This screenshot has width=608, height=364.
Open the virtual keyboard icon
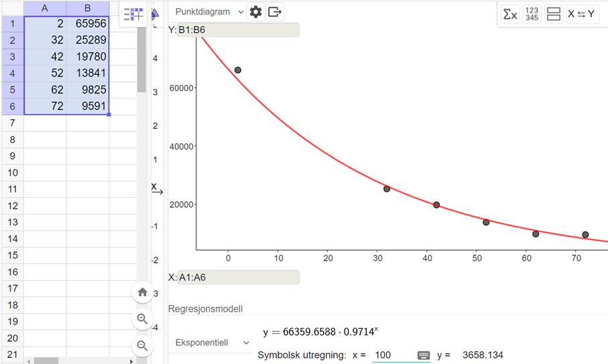click(423, 355)
